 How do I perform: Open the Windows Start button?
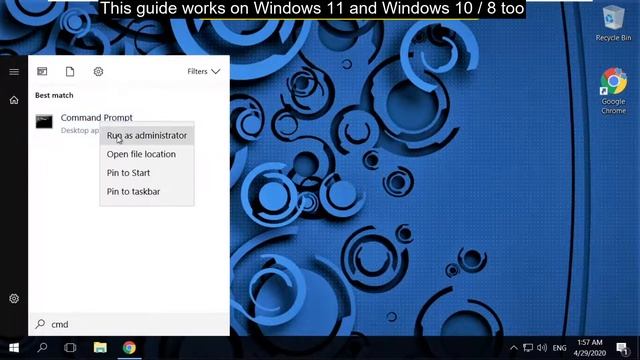14,348
